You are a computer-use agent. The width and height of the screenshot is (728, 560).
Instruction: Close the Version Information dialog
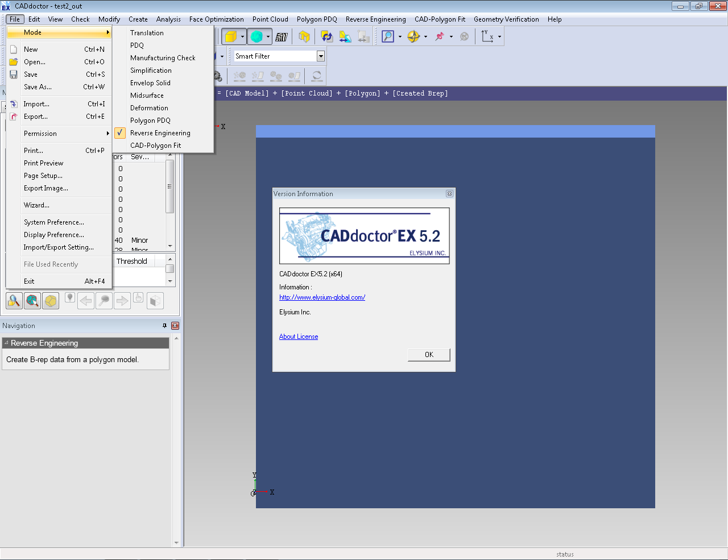449,194
